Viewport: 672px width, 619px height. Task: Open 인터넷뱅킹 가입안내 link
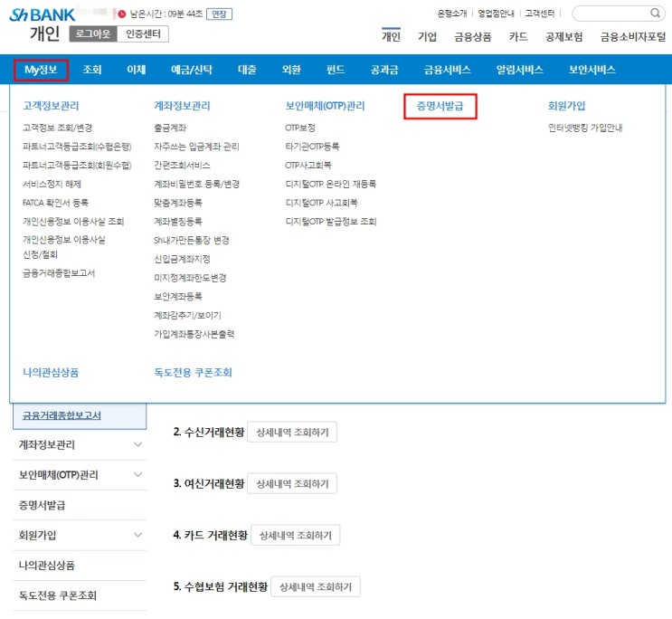(585, 128)
